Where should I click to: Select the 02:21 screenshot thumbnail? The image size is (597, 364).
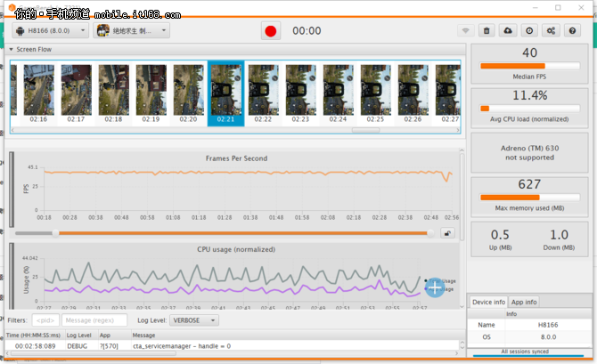click(x=225, y=93)
